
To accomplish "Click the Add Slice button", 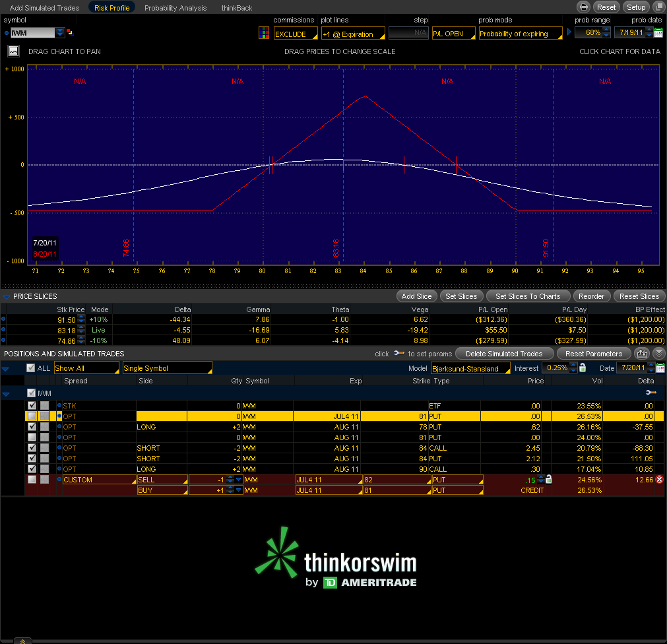I will pos(416,296).
